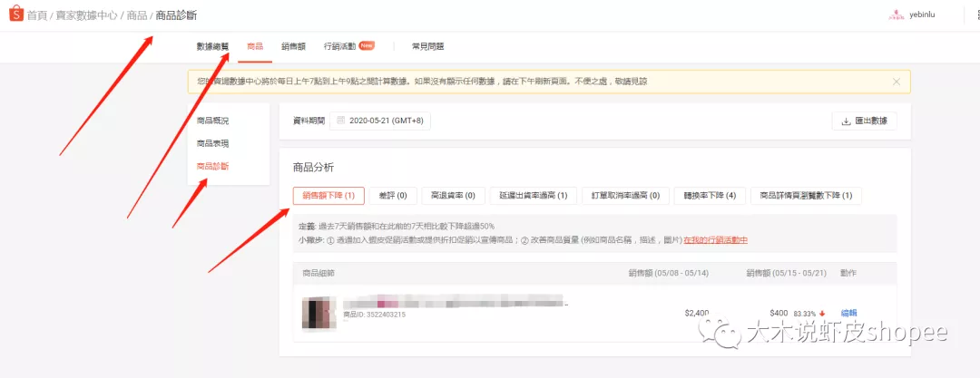Image resolution: width=980 pixels, height=378 pixels.
Task: Select 轉換率下降 (4) filter
Action: point(710,196)
